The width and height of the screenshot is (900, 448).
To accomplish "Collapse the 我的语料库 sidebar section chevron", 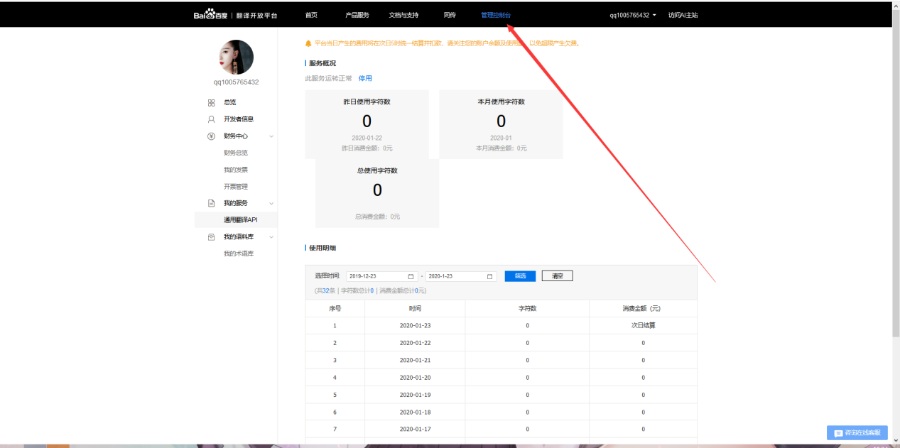I will [271, 237].
